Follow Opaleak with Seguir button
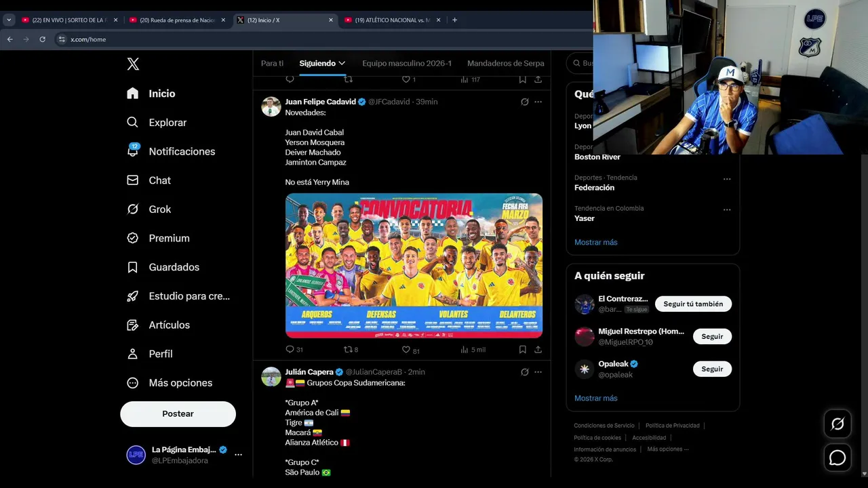 pos(712,369)
